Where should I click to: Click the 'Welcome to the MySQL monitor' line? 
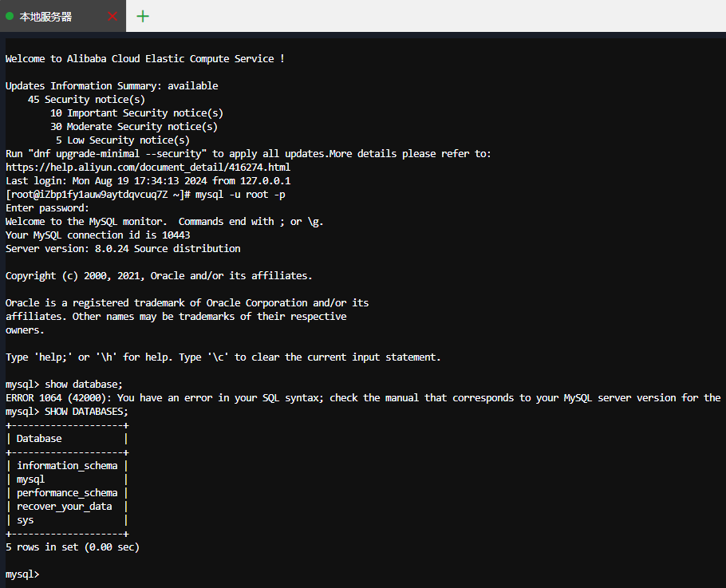(164, 221)
